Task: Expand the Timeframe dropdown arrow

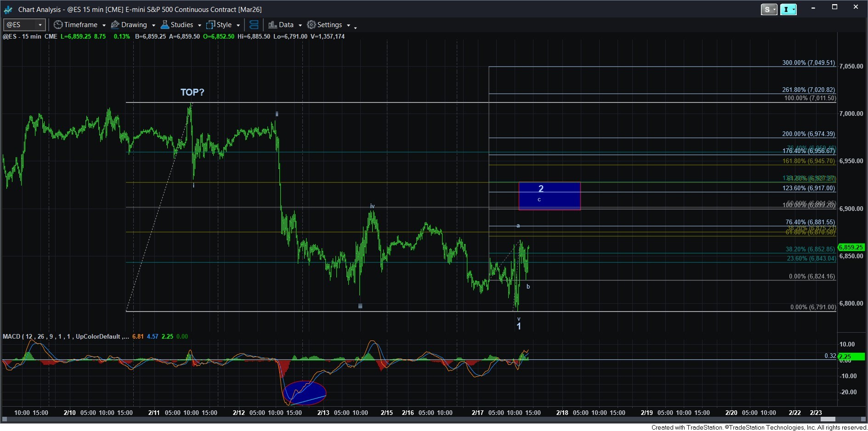Action: [x=104, y=25]
